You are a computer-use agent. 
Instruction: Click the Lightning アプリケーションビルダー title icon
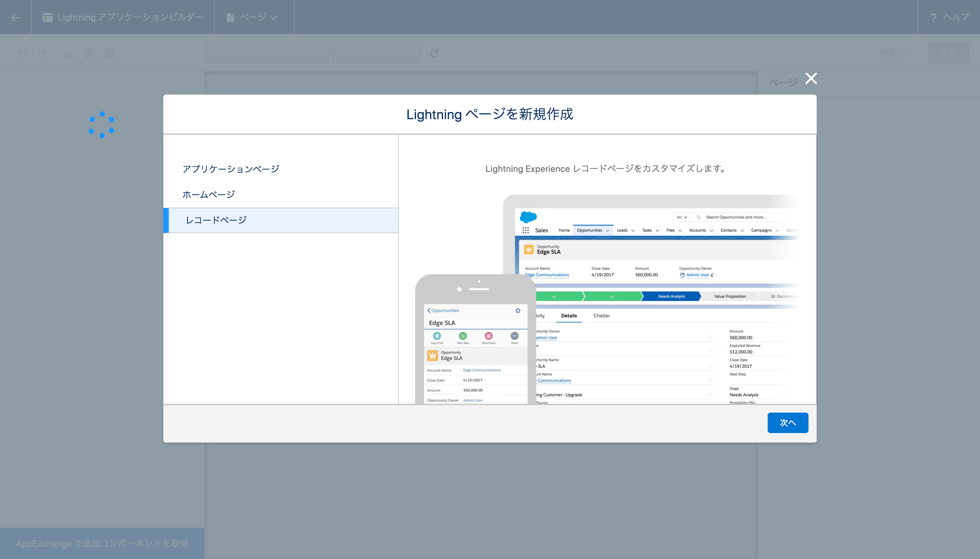48,17
